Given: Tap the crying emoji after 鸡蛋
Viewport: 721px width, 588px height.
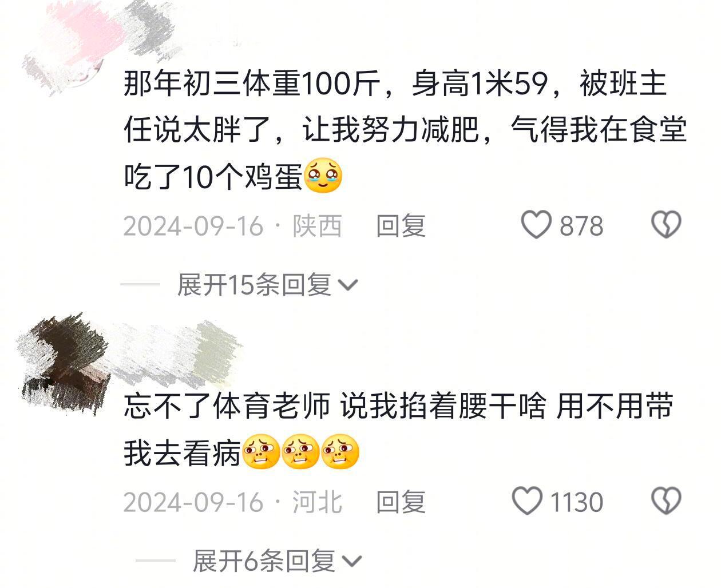Looking at the screenshot, I should 323,176.
